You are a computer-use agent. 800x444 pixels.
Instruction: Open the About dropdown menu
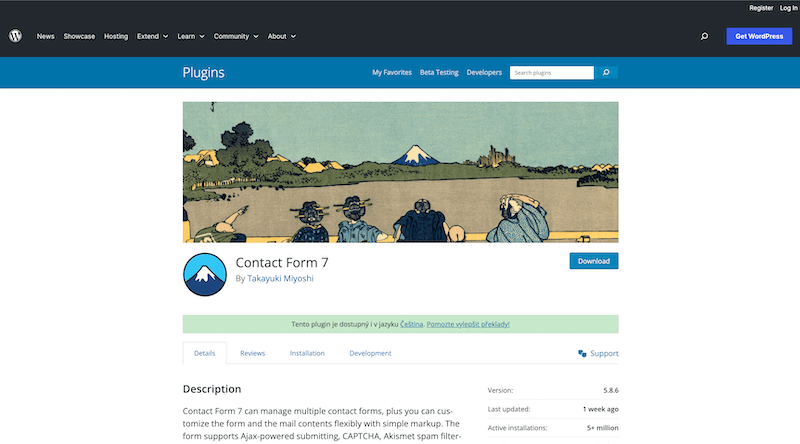point(282,36)
